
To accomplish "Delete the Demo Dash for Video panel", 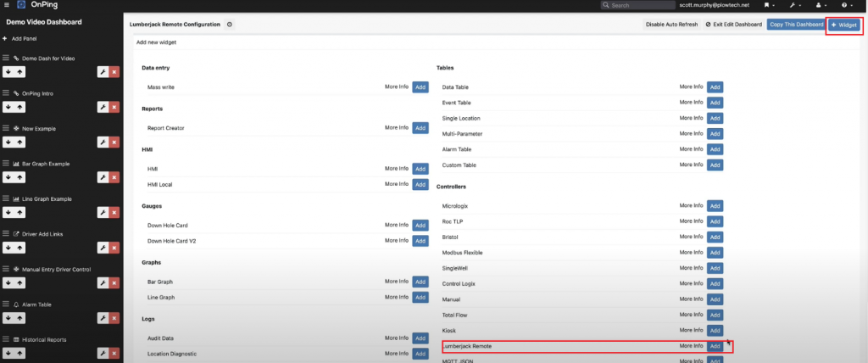I will [x=114, y=71].
